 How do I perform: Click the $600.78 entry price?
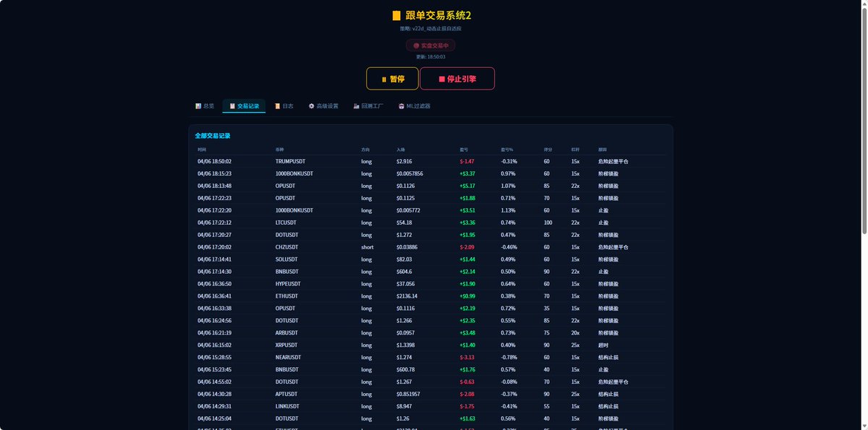tap(407, 370)
